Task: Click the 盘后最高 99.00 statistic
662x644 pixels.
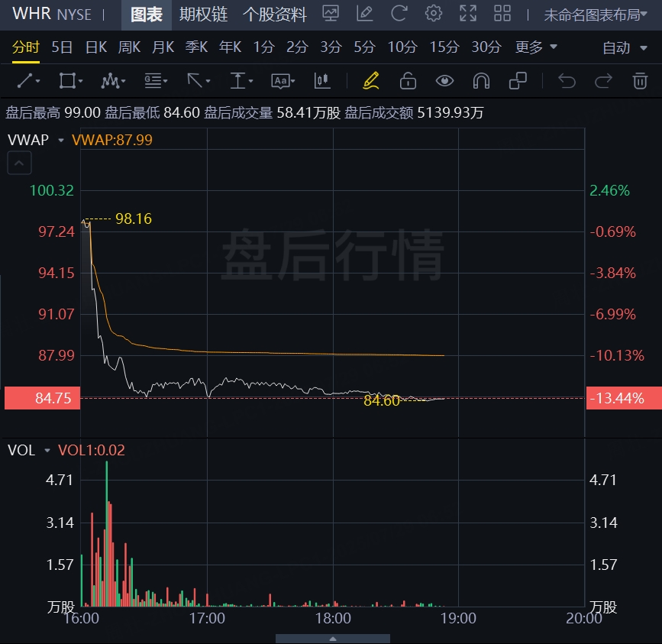Action: coord(53,113)
